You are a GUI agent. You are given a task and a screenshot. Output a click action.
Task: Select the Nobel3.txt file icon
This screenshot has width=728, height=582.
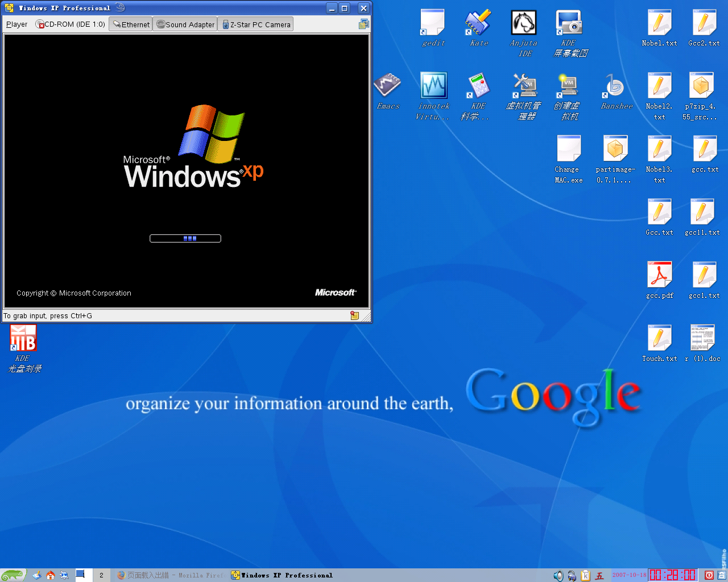point(659,159)
